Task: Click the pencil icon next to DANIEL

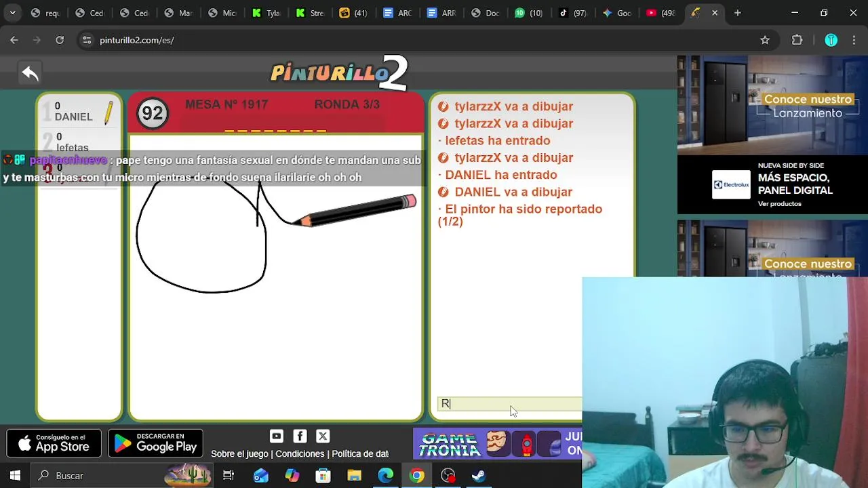Action: coord(108,113)
